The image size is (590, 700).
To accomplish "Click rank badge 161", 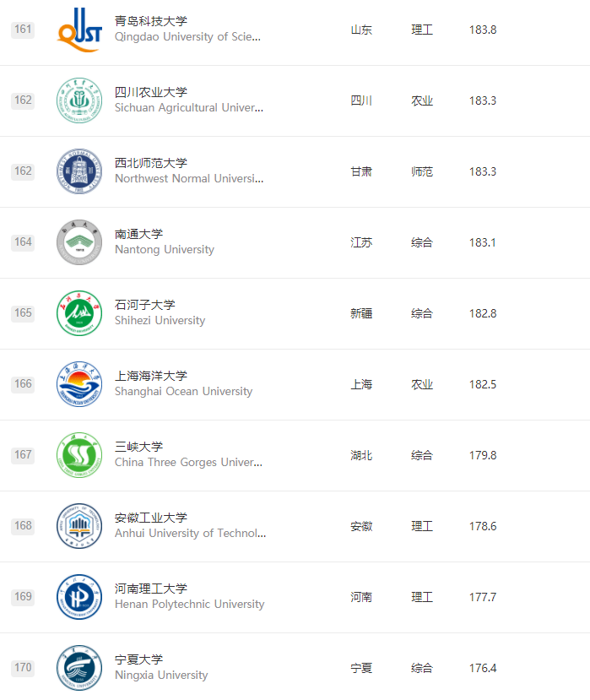I will click(x=23, y=30).
